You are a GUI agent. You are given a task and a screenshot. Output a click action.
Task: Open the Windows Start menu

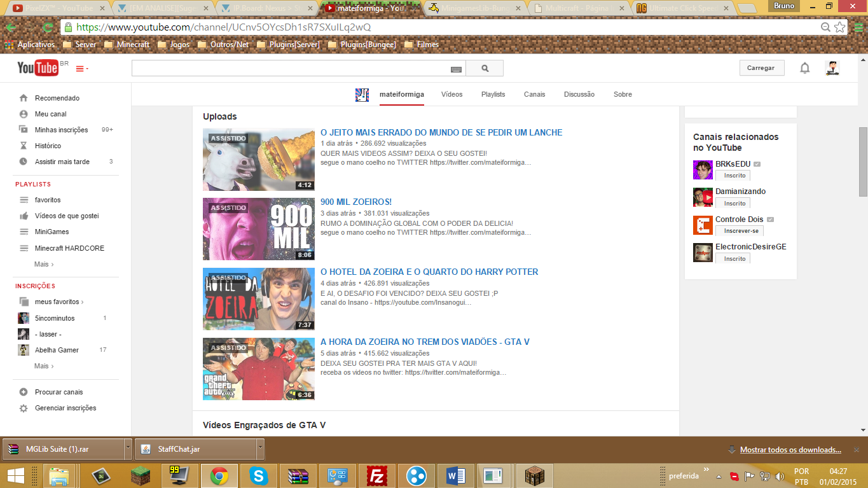[16, 476]
